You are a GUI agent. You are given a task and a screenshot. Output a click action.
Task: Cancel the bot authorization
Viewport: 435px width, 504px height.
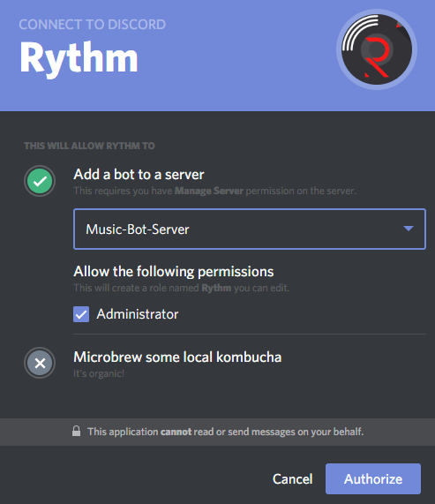coord(292,479)
